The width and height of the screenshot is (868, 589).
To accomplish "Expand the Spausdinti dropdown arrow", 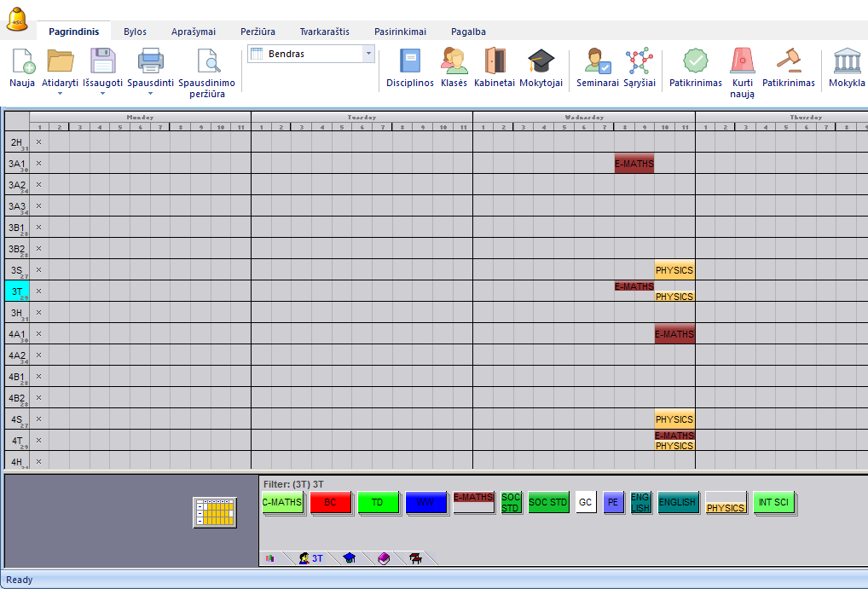I will (150, 94).
